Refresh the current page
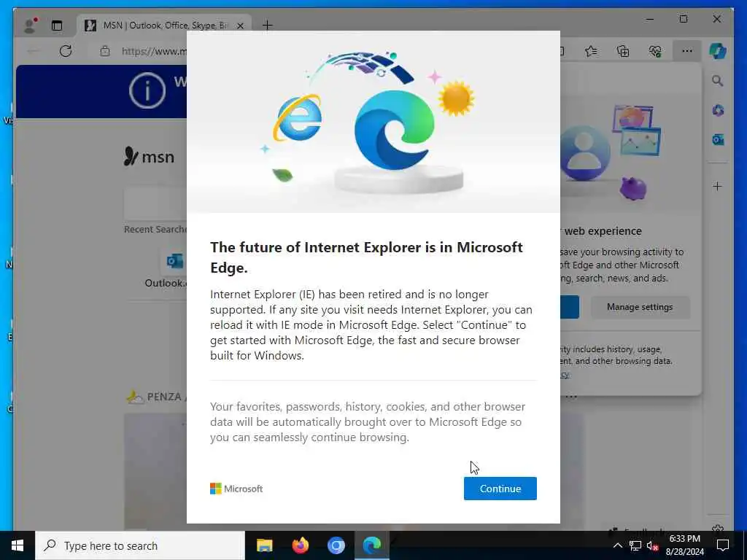This screenshot has width=747, height=560. point(66,51)
